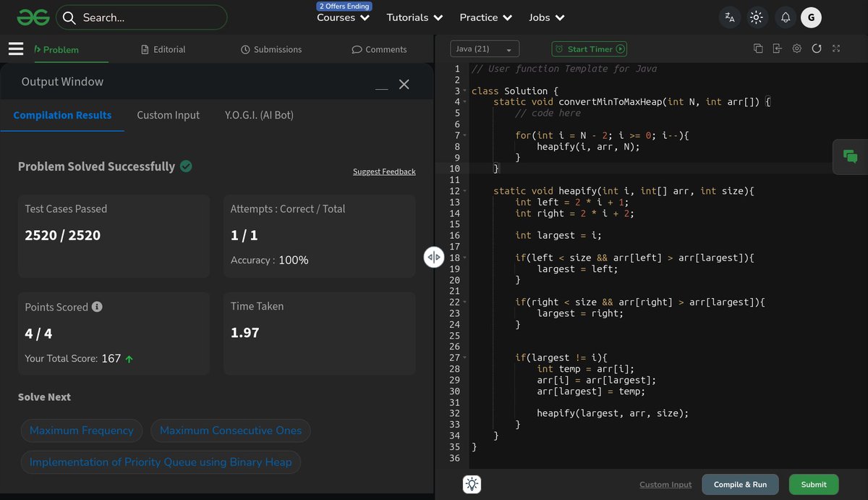Screen dimensions: 868x500
Task: Click the editor file export icon
Action: [778, 48]
